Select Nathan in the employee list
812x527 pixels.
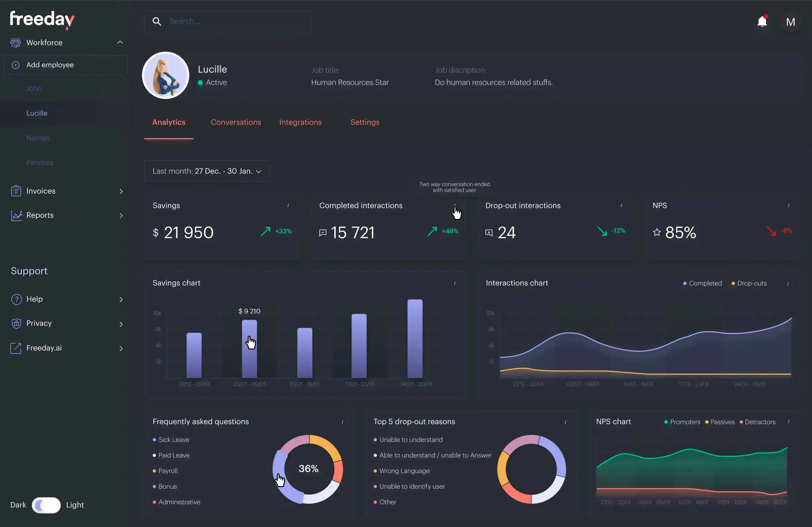coord(38,138)
